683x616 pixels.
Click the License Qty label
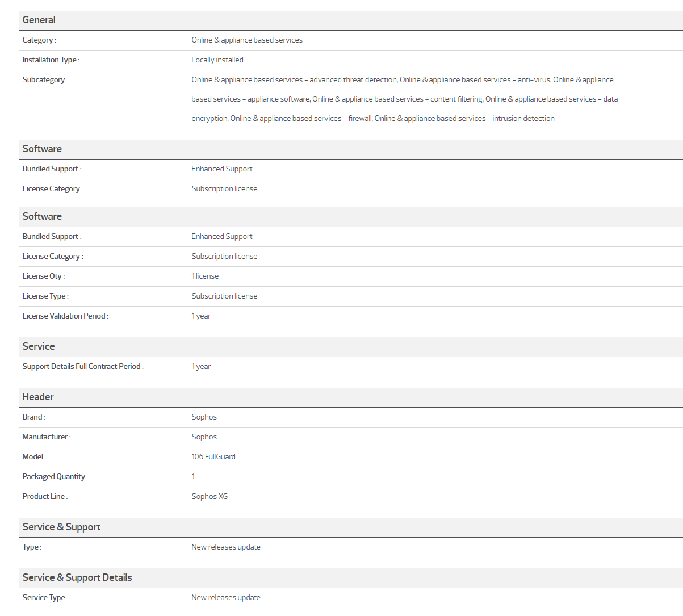tap(43, 276)
